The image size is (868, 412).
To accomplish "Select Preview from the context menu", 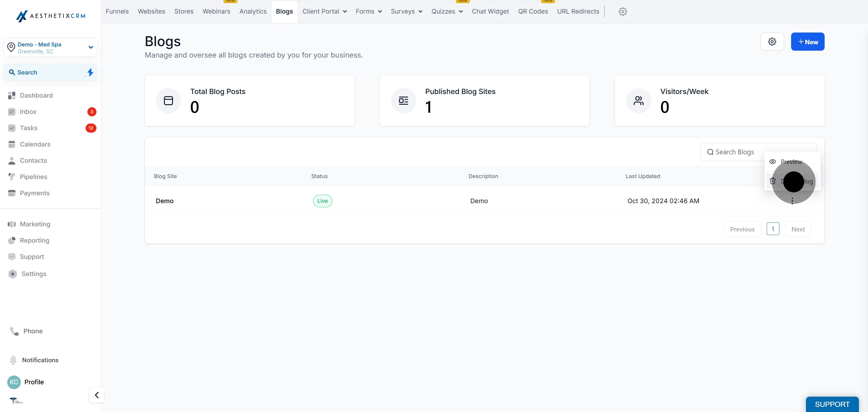I will (791, 162).
